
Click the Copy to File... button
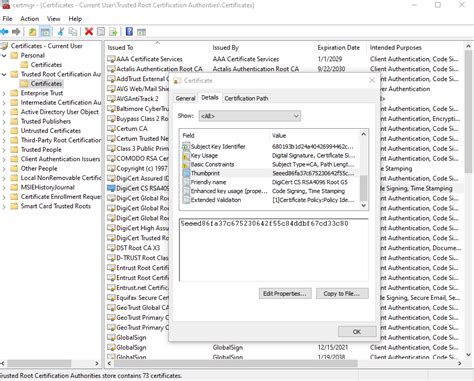coord(342,294)
